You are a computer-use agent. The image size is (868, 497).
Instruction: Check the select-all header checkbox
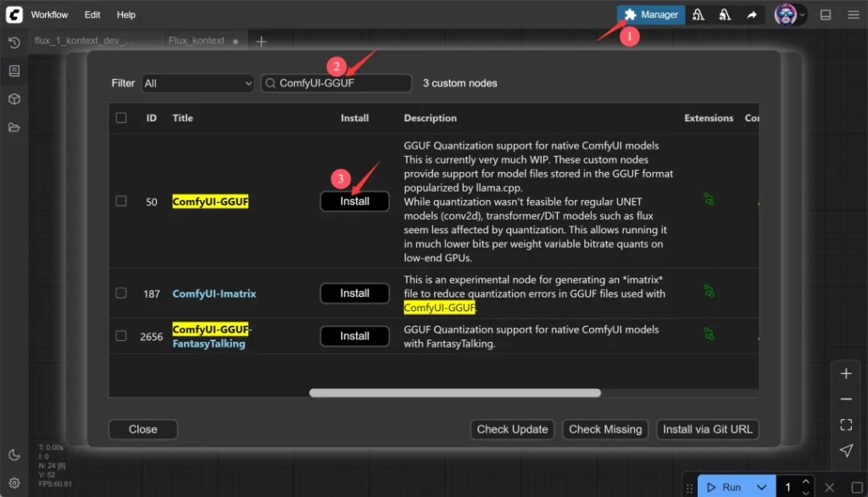click(x=120, y=117)
